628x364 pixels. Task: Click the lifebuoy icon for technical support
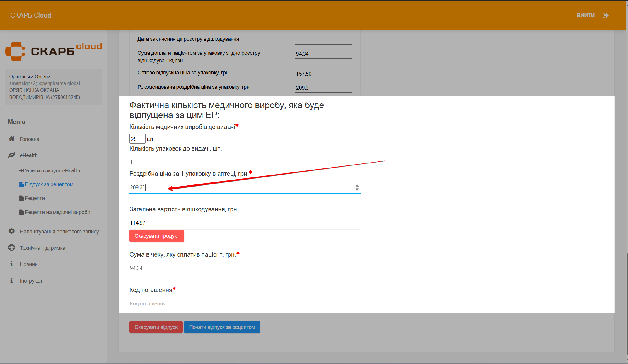(x=11, y=248)
